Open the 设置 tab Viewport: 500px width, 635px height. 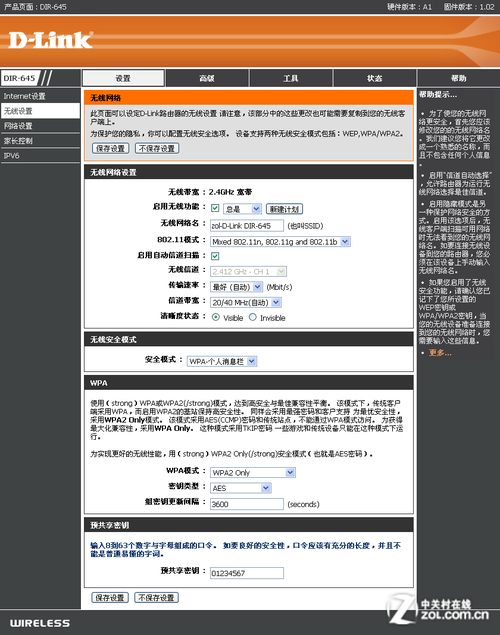point(123,78)
